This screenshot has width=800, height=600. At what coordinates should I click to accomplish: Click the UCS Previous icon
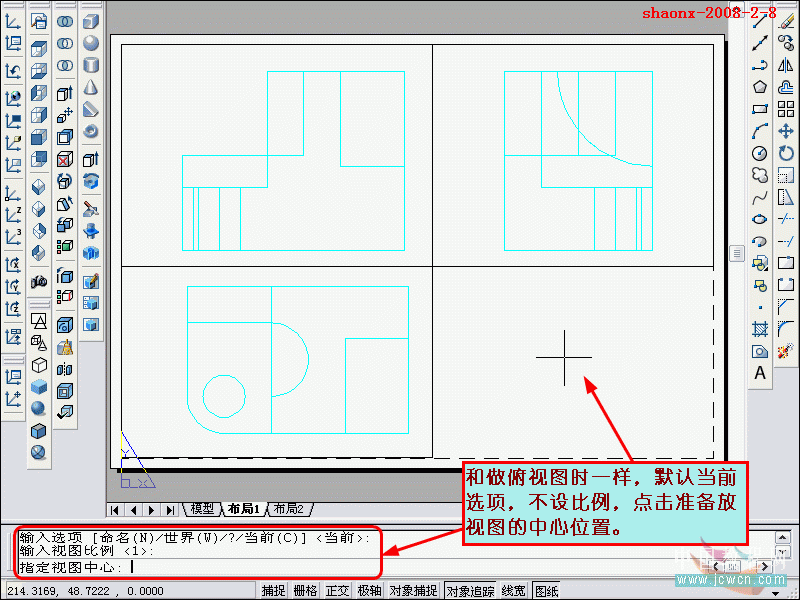pos(13,71)
